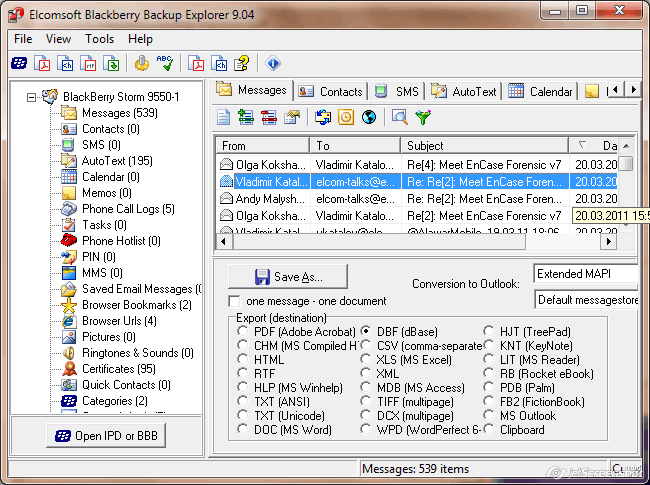This screenshot has height=485, width=650.
Task: Select DOC (MS Word) export option
Action: click(x=243, y=429)
